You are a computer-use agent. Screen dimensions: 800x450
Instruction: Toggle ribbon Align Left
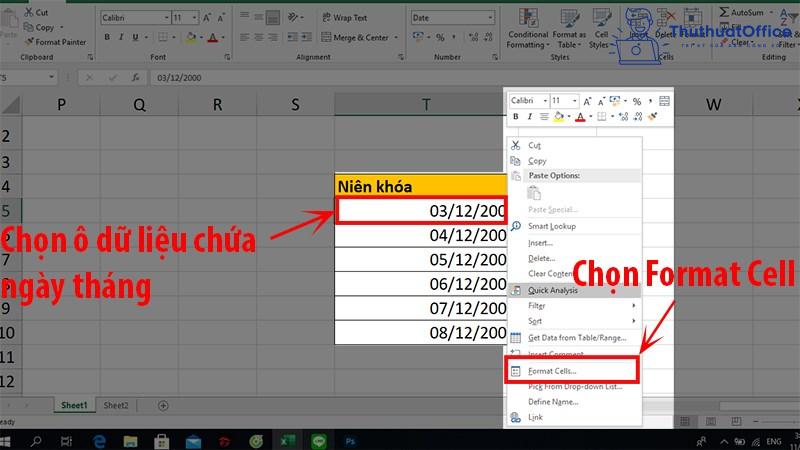point(245,37)
